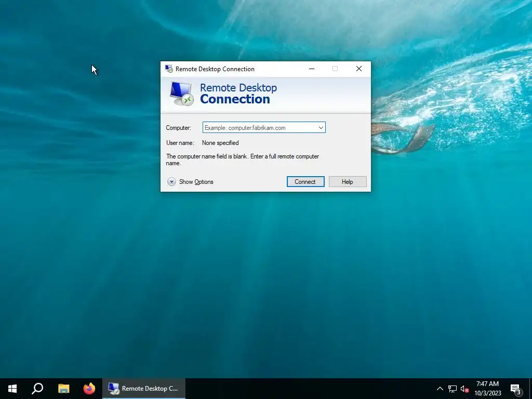Image resolution: width=532 pixels, height=399 pixels.
Task: Open muted volume tray icon
Action: tap(464, 389)
